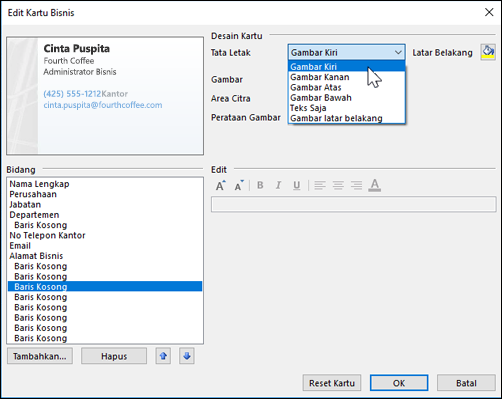Screen dimensions: 502x399
Task: Select the Jabatan field
Action: pyautogui.click(x=105, y=204)
